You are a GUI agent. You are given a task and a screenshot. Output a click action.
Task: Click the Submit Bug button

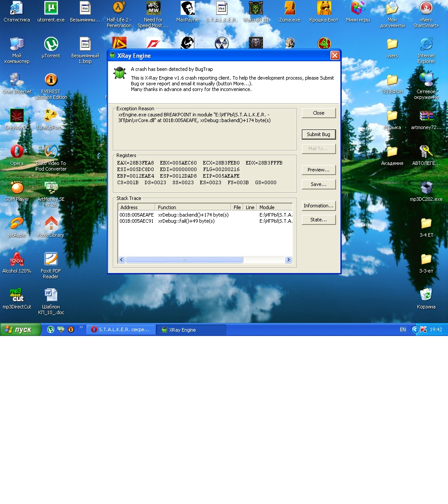click(x=318, y=134)
